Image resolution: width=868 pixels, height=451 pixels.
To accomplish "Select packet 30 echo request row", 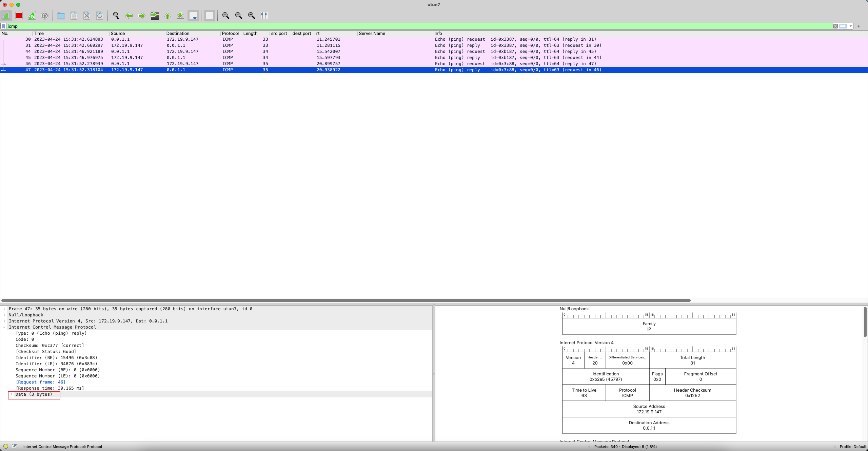I will click(434, 39).
